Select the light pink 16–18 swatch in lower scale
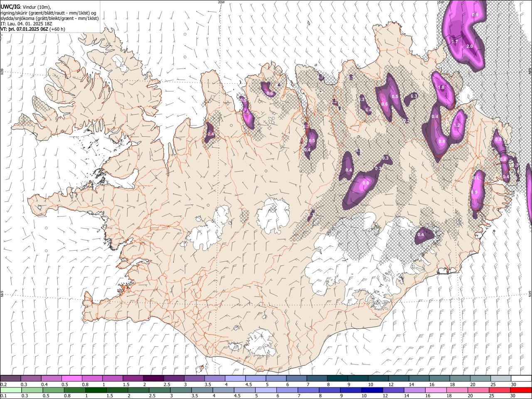The height and width of the screenshot is (399, 532). pyautogui.click(x=436, y=390)
